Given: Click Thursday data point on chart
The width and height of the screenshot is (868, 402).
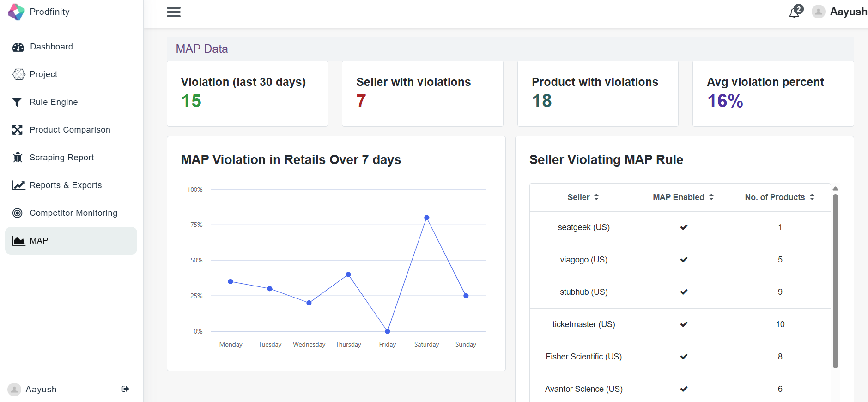Looking at the screenshot, I should 348,274.
